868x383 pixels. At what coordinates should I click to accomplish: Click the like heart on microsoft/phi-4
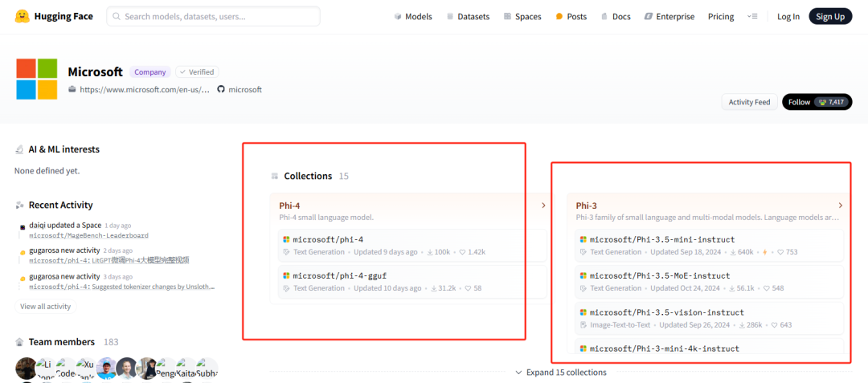point(461,252)
